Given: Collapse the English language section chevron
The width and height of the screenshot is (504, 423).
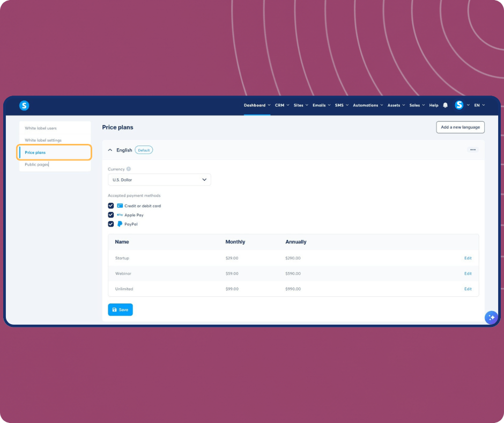Looking at the screenshot, I should 110,150.
